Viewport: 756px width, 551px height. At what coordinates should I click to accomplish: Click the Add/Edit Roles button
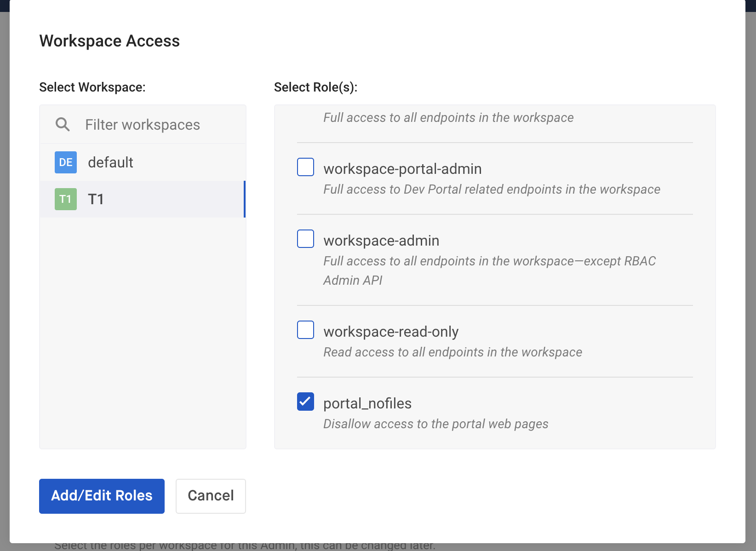101,496
